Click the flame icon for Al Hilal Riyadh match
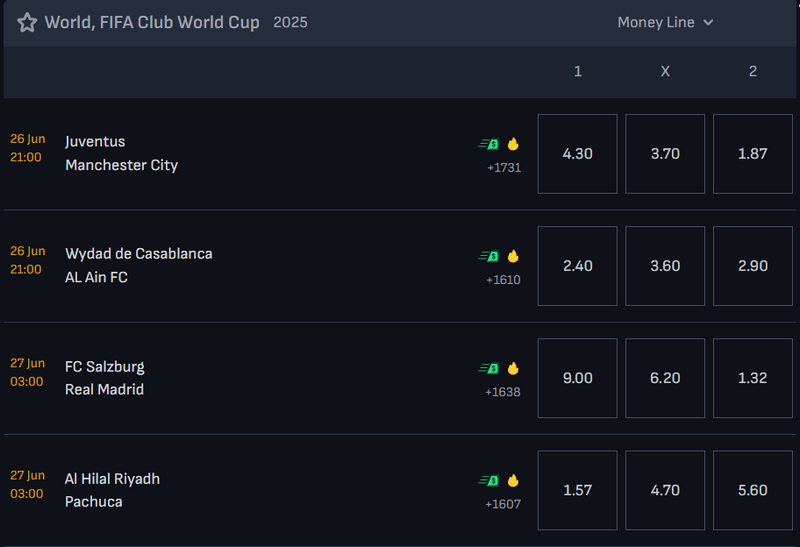 point(513,481)
